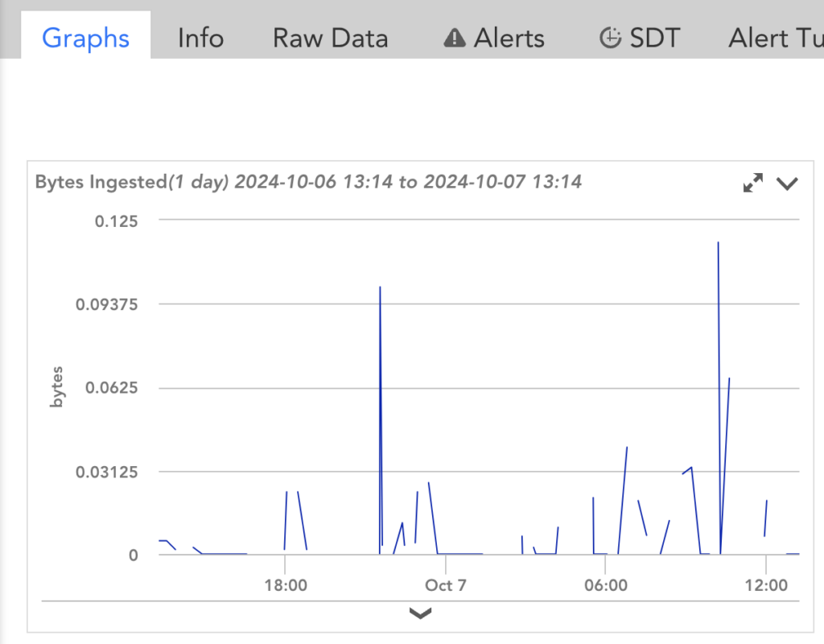
Task: Click the 06:00 x-axis label
Action: pyautogui.click(x=606, y=585)
